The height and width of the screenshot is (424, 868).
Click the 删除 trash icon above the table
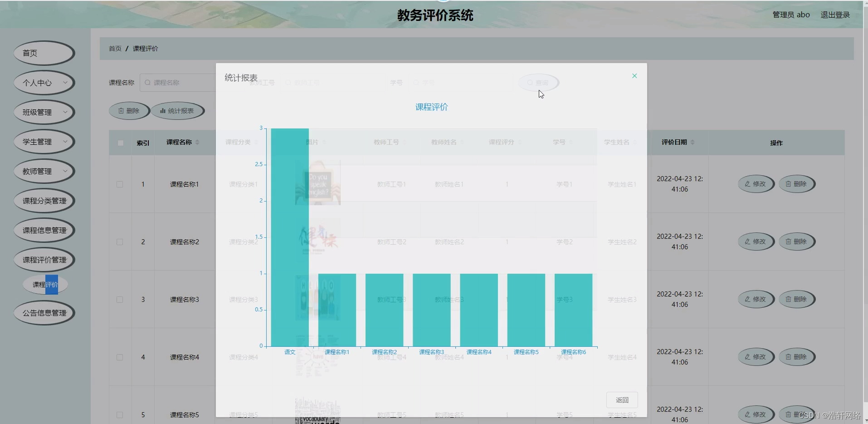pyautogui.click(x=121, y=110)
